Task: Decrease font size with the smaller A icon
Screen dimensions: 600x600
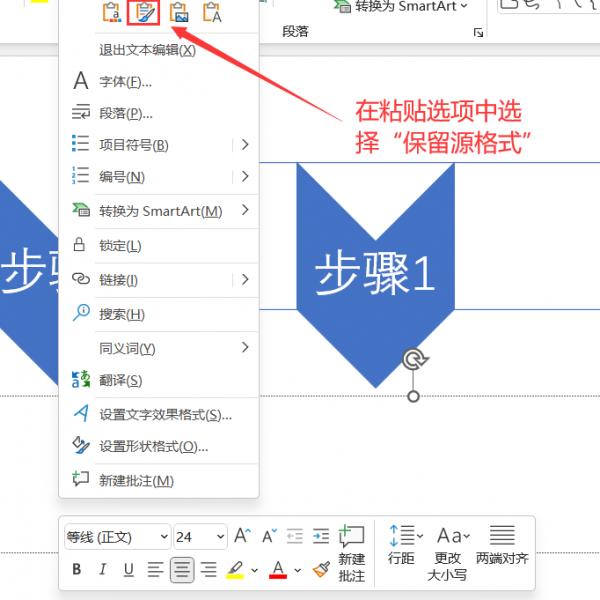Action: click(269, 536)
